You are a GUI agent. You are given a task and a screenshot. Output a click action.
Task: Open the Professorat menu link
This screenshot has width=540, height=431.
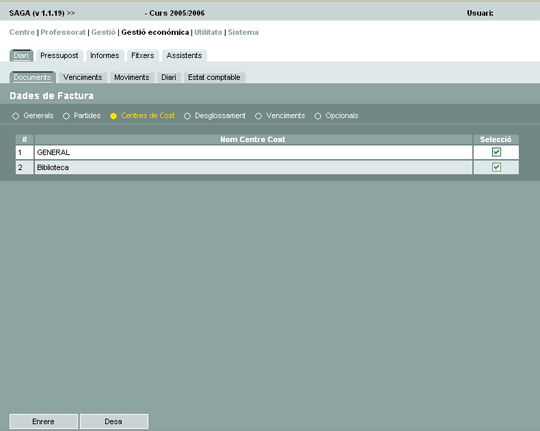(63, 32)
